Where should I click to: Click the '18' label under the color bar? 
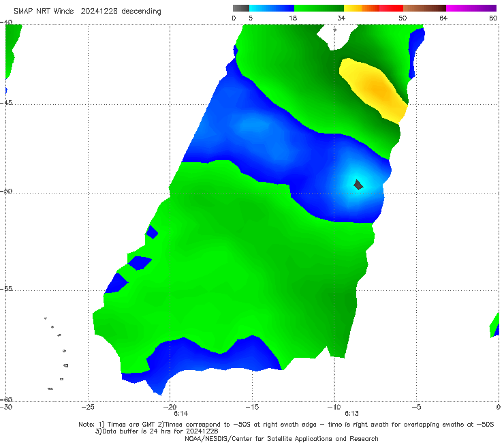point(293,18)
